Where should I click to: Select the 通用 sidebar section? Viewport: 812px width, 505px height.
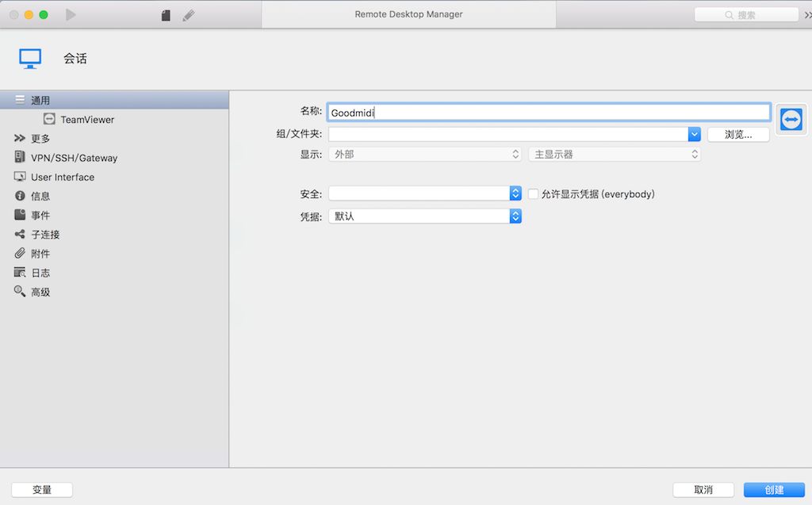(114, 100)
